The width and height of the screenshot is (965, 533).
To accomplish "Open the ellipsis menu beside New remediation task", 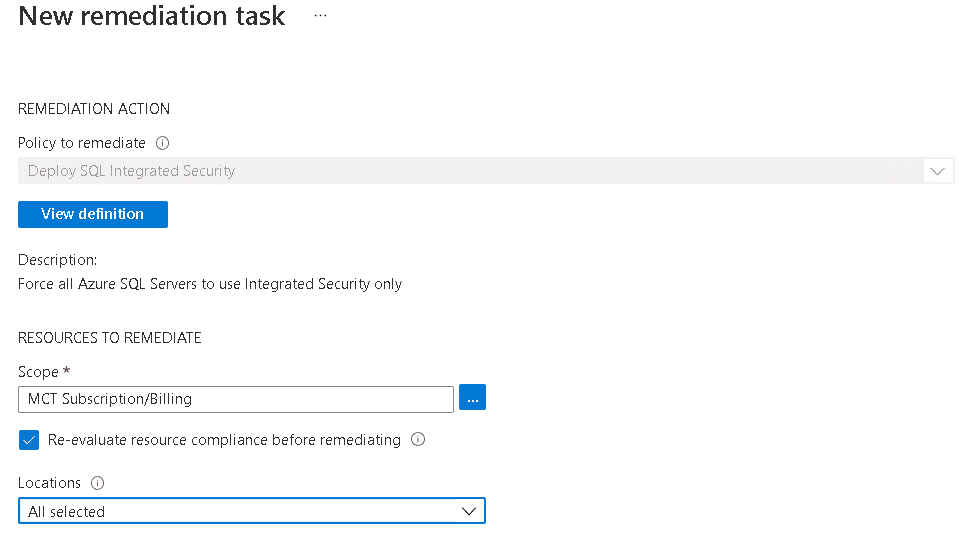I will [320, 16].
